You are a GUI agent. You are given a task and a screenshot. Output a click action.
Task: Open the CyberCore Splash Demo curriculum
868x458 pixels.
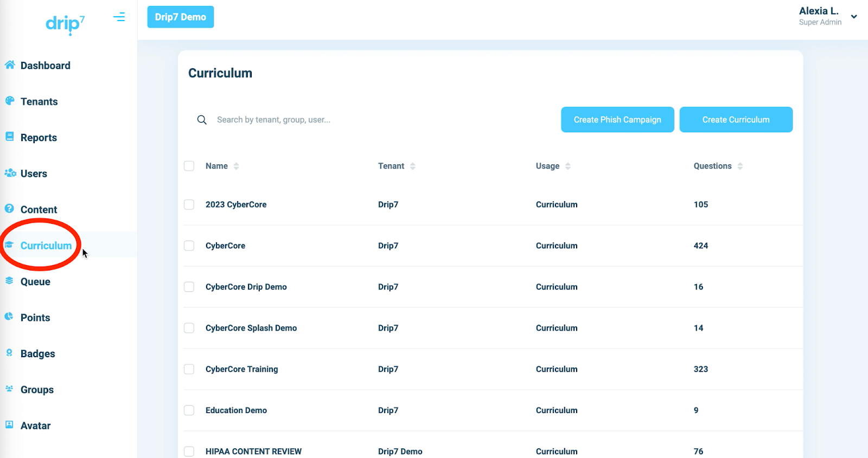tap(251, 328)
